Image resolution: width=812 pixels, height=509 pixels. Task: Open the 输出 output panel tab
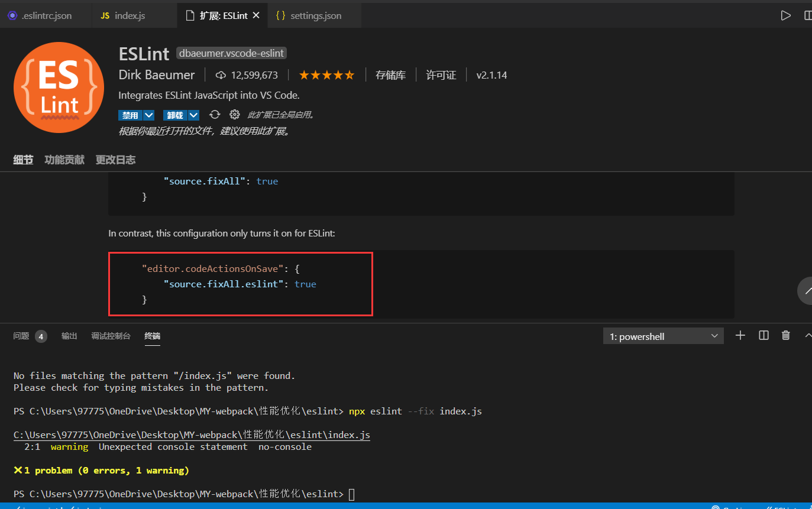[69, 336]
